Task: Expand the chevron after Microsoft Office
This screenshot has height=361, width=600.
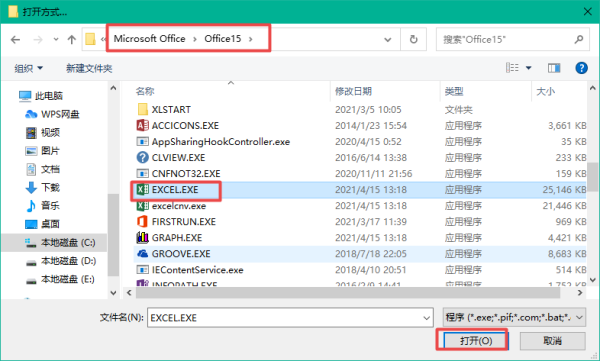Action: tap(195, 39)
